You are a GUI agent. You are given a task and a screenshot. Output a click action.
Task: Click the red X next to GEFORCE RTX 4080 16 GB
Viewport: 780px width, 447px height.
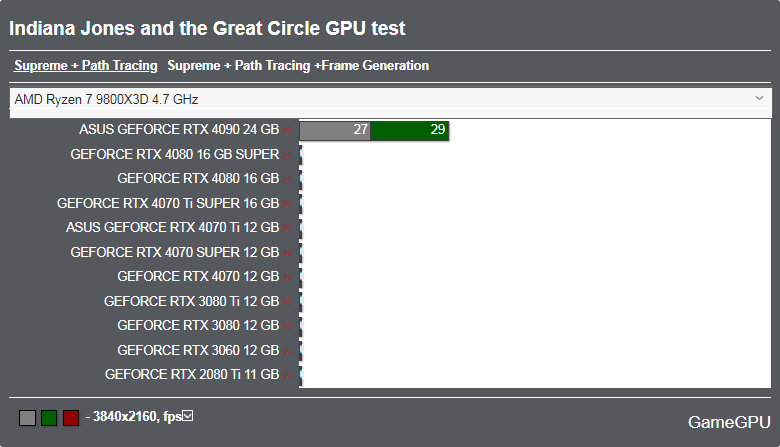[x=287, y=179]
